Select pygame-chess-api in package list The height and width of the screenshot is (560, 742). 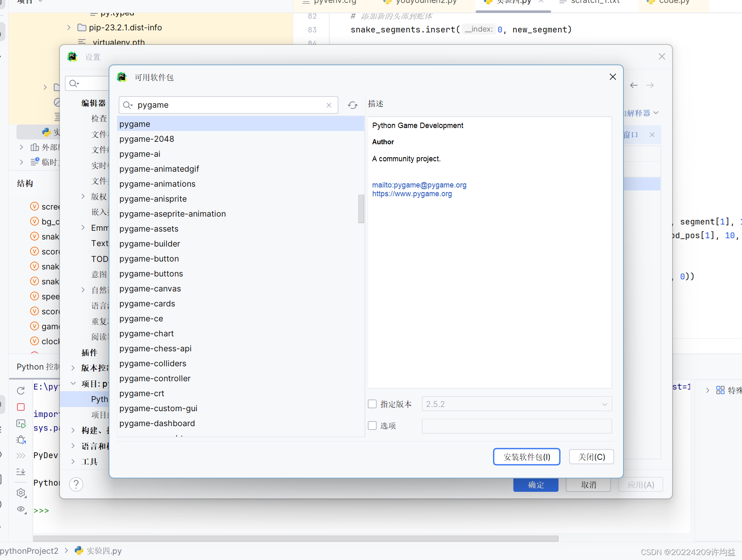pyautogui.click(x=241, y=348)
